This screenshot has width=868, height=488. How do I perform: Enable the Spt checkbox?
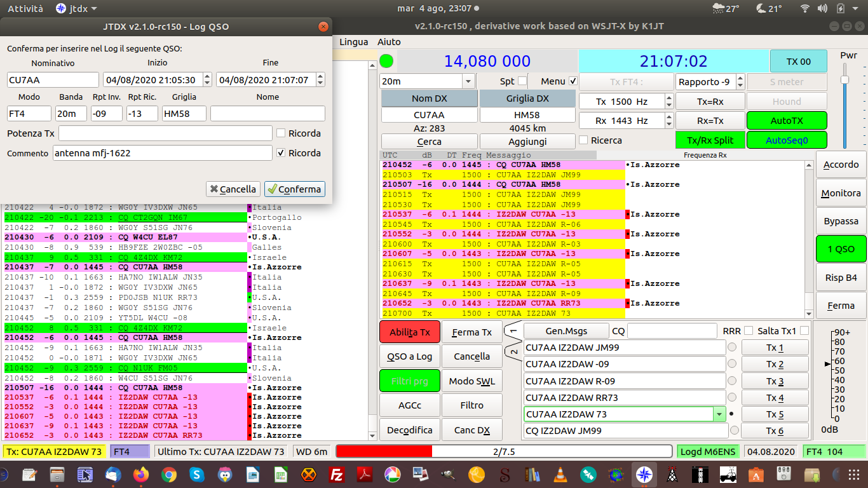[x=522, y=81]
